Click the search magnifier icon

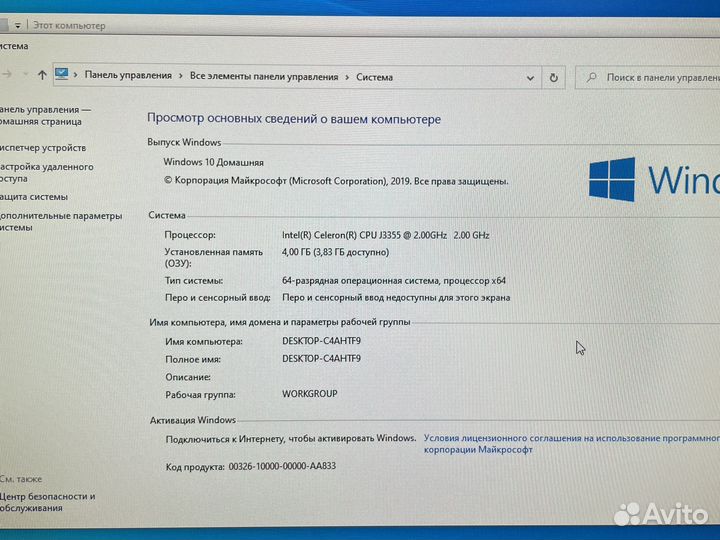[x=592, y=77]
